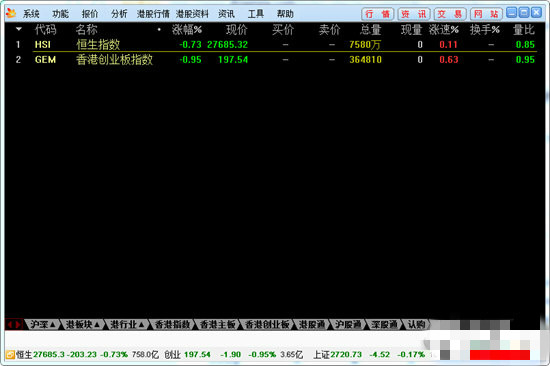Sort by 量比 column header
This screenshot has height=366, width=550.
coord(524,30)
